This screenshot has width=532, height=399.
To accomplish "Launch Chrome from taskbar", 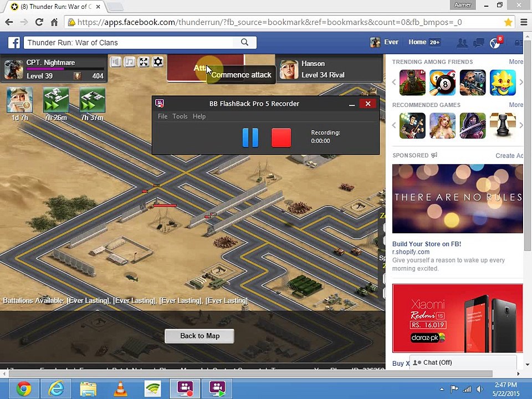I will (x=23, y=389).
